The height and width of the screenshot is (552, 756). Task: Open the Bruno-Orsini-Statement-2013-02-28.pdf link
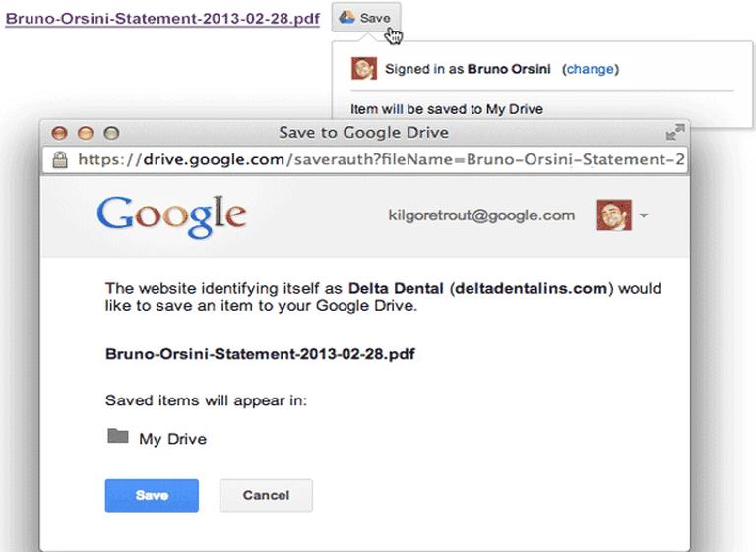tap(162, 19)
